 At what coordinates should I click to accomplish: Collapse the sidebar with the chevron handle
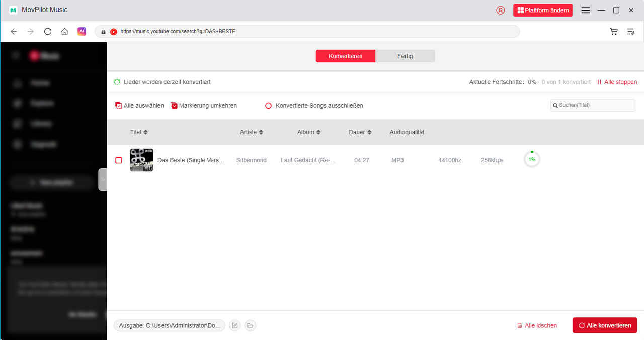[x=103, y=179]
